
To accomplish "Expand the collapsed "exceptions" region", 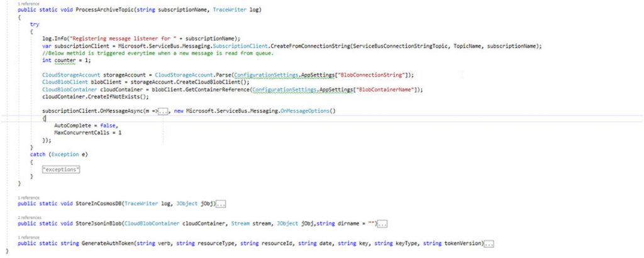I will point(60,170).
